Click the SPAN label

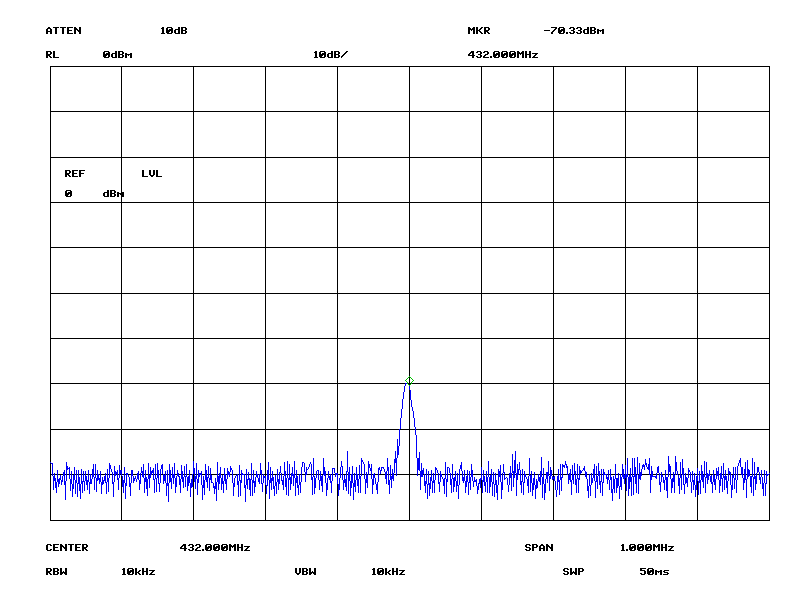pyautogui.click(x=539, y=548)
